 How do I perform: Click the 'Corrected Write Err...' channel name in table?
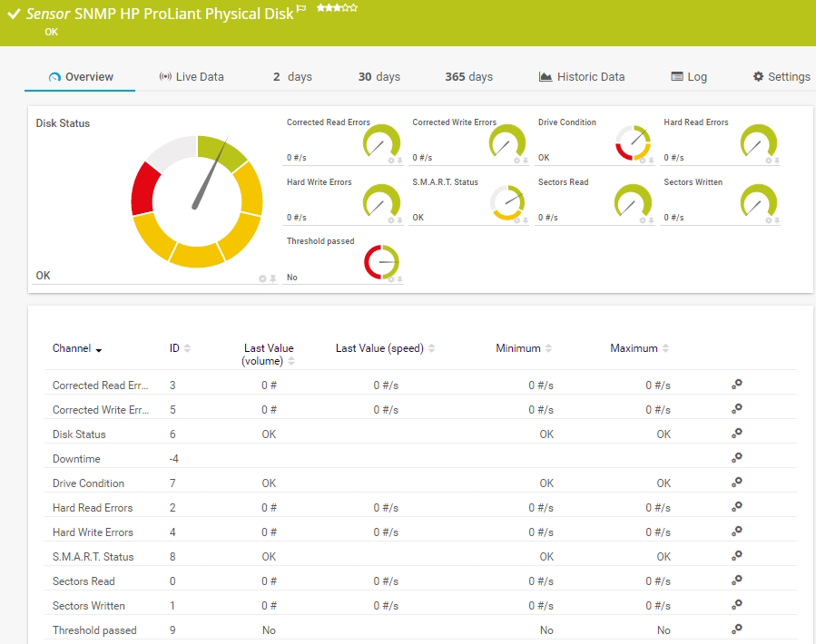pyautogui.click(x=101, y=410)
